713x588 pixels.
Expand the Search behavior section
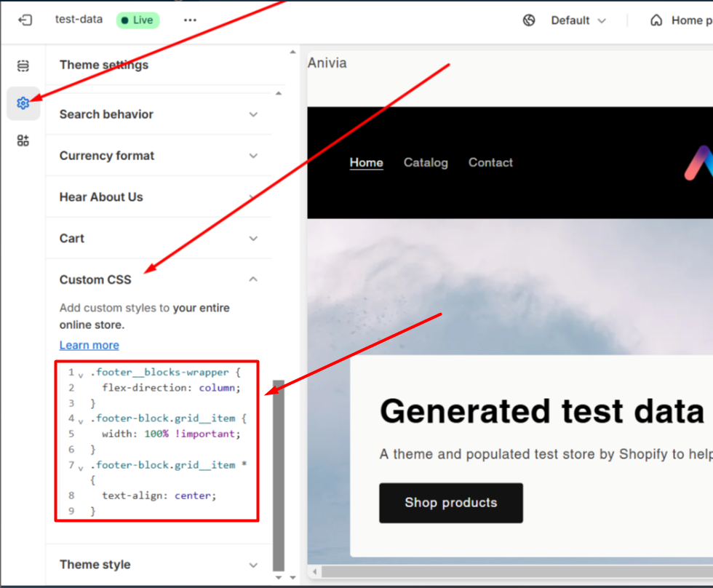pos(159,114)
